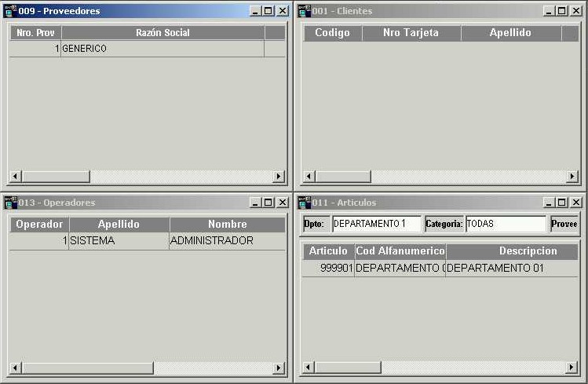Viewport: 588px width, 384px height.
Task: Minimize the 001 - Clientes window
Action: coord(549,11)
